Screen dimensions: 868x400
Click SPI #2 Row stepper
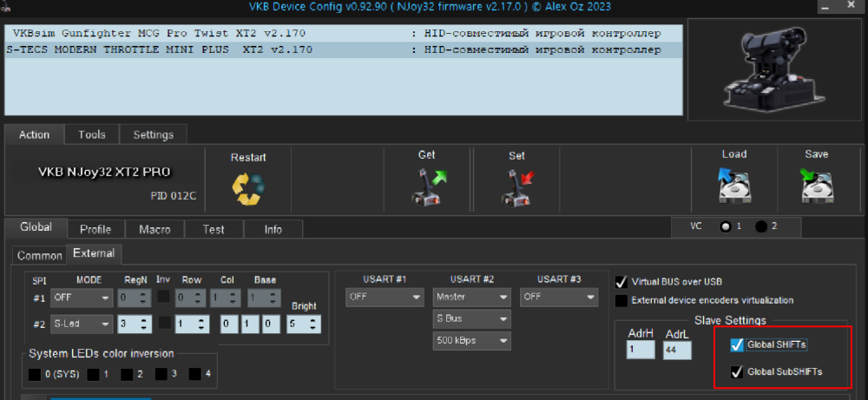pyautogui.click(x=192, y=324)
